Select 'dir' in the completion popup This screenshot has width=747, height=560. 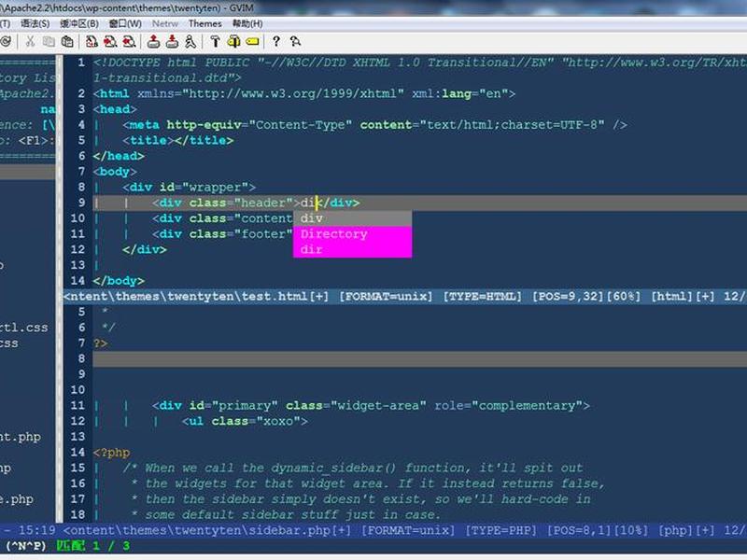pos(353,250)
